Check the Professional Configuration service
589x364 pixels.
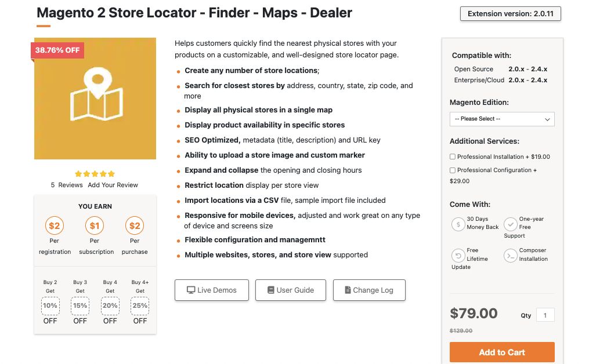coord(452,170)
